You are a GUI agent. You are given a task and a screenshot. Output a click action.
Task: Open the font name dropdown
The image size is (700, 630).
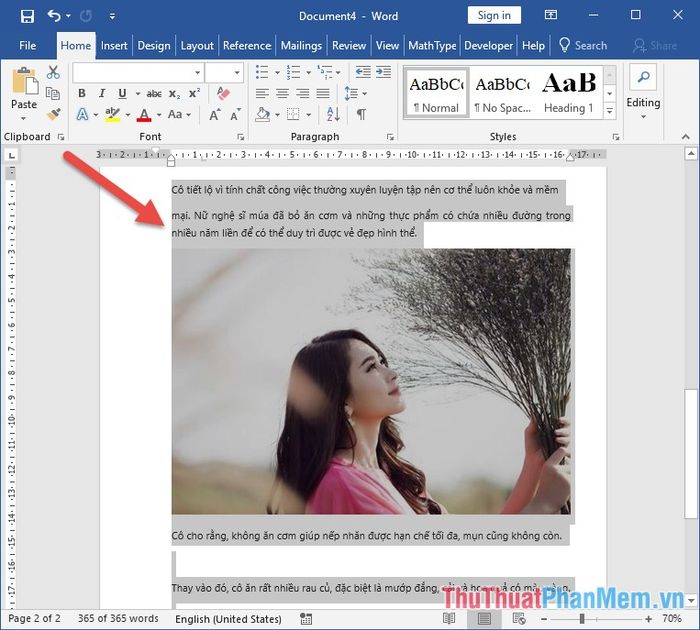click(x=197, y=73)
